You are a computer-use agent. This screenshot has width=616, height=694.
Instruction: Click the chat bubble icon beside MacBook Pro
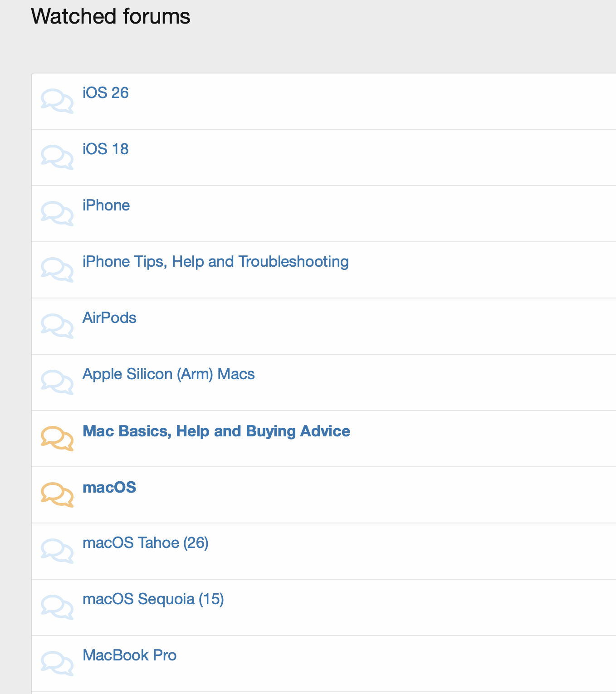tap(57, 664)
